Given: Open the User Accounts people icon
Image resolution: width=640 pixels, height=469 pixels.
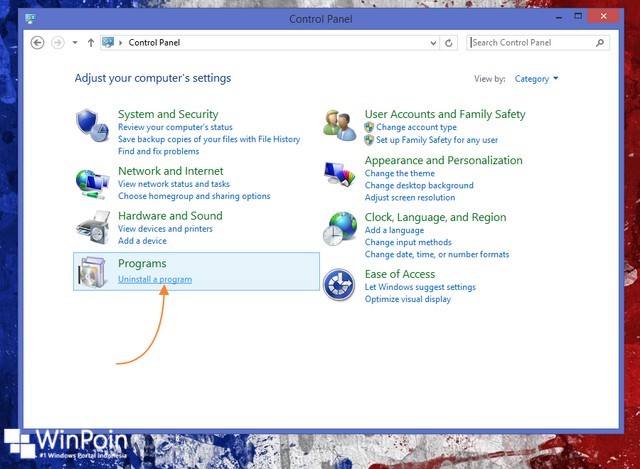Looking at the screenshot, I should (339, 125).
